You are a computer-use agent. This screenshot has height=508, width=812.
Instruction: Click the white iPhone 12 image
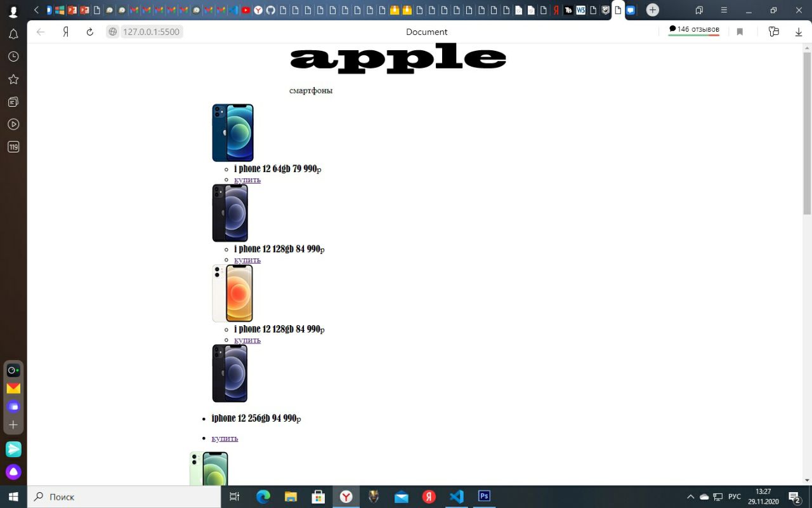(232, 293)
